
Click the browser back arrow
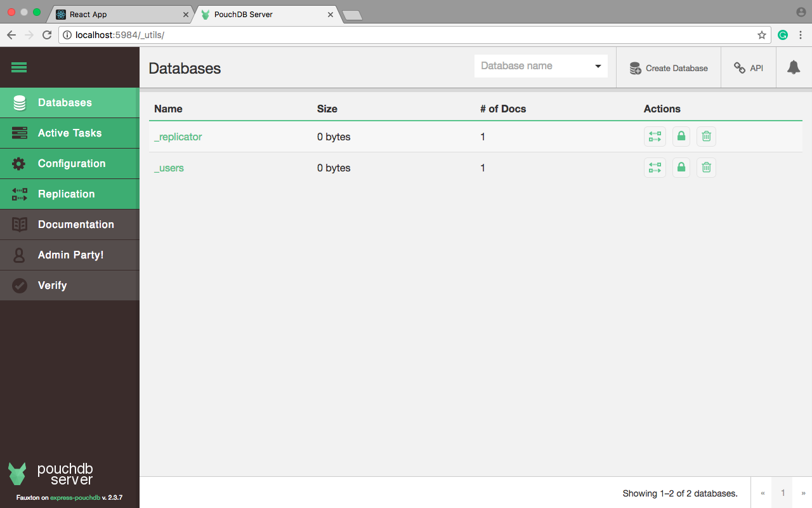11,35
